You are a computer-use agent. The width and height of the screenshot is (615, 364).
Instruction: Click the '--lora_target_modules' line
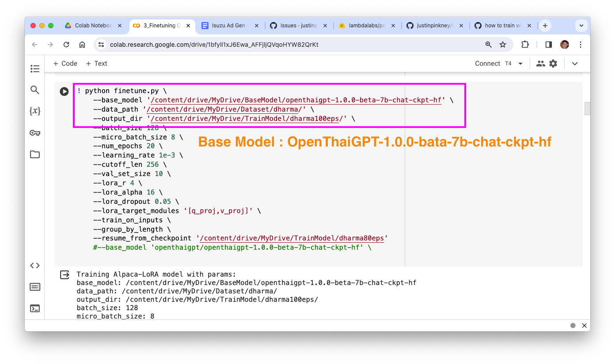pos(177,211)
